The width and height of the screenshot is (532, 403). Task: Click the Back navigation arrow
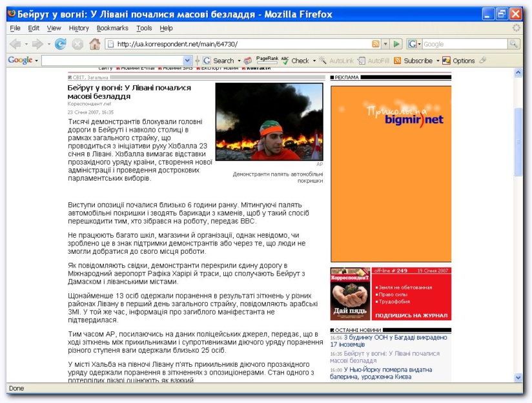pos(15,44)
